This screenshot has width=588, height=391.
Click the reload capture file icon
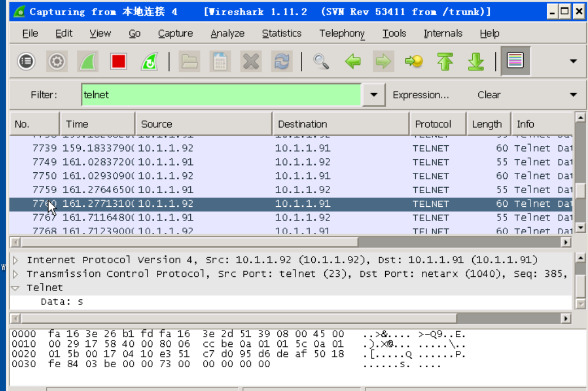(282, 61)
